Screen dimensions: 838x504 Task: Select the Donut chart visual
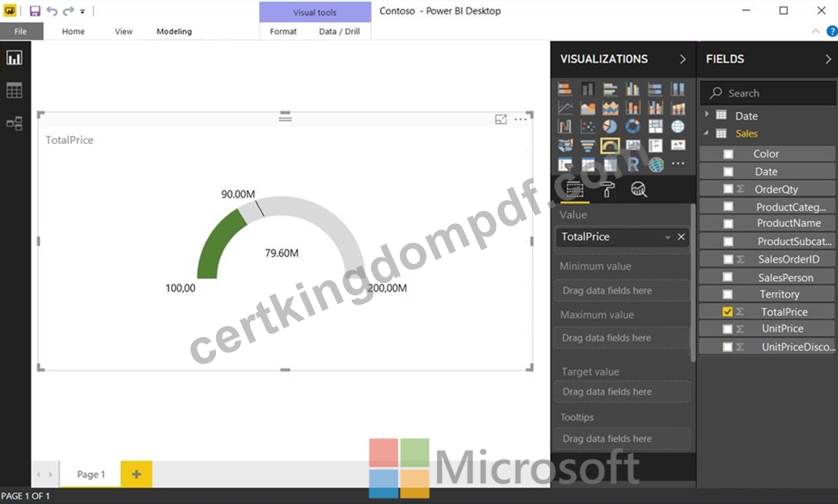click(x=633, y=127)
